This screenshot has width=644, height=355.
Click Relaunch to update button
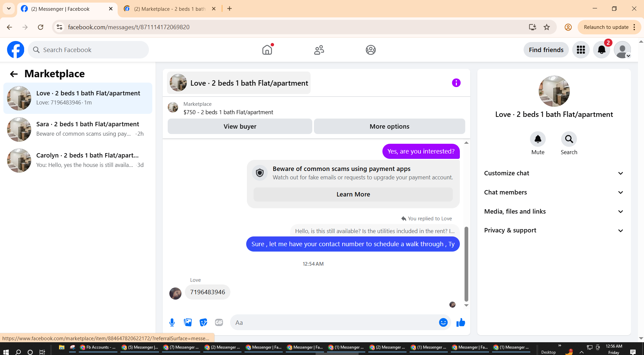[606, 27]
